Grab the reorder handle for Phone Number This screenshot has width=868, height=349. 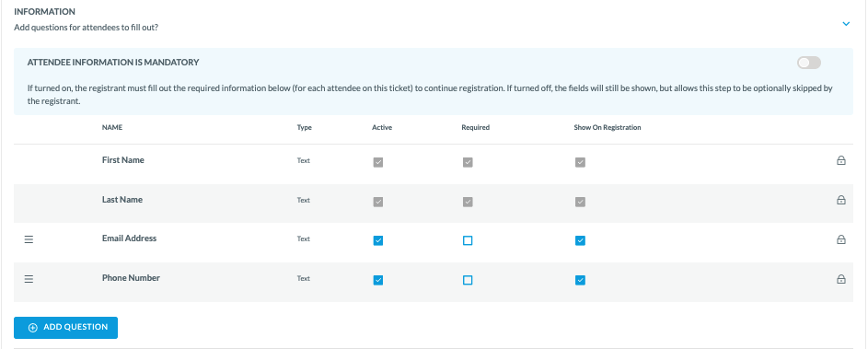click(29, 279)
